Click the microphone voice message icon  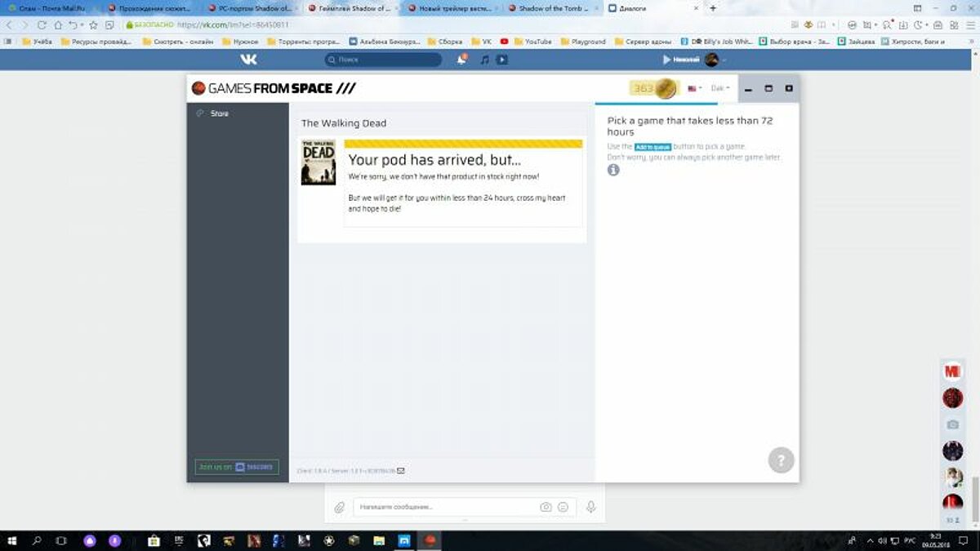(590, 507)
